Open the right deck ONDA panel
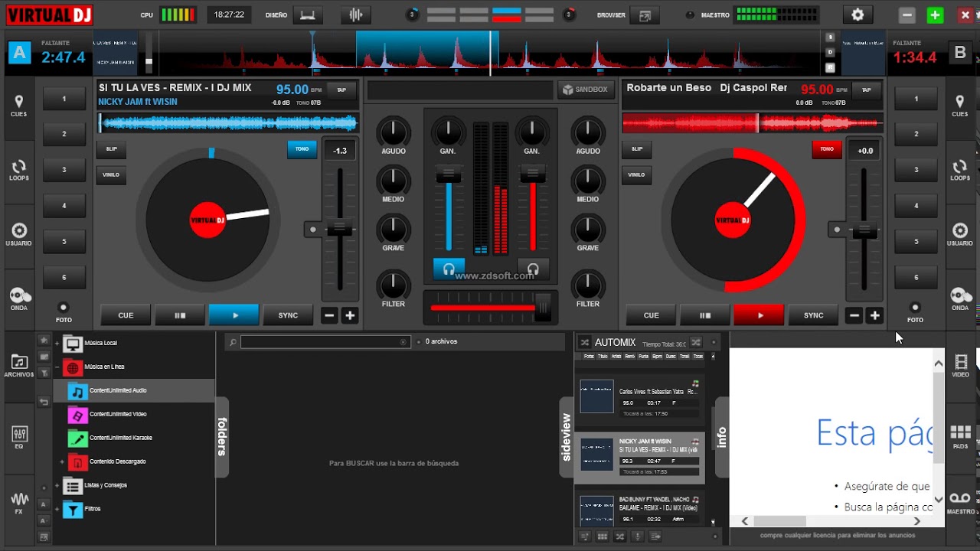The height and width of the screenshot is (551, 980). click(x=959, y=299)
